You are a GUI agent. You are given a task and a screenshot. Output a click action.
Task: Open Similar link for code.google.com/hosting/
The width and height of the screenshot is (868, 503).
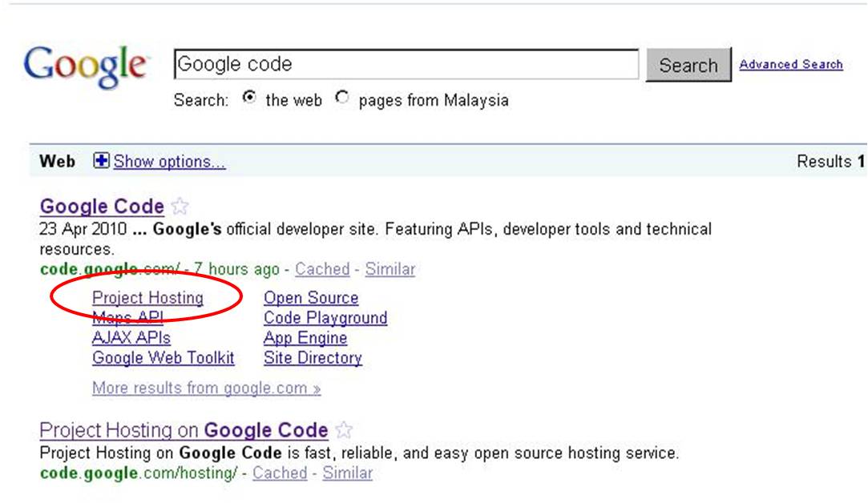click(348, 473)
